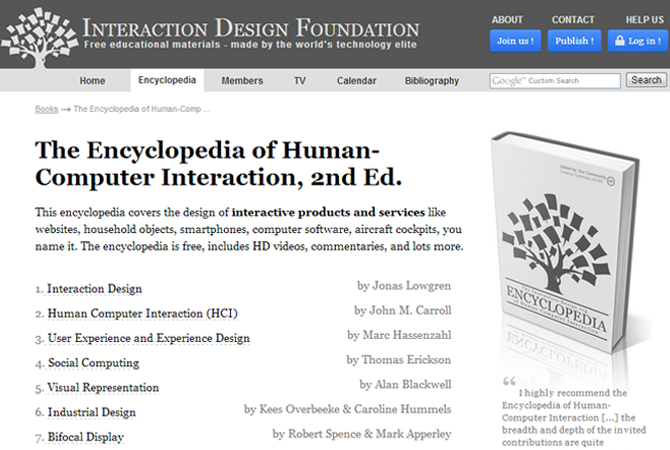Click the Publish! button
This screenshot has width=670, height=450.
574,41
